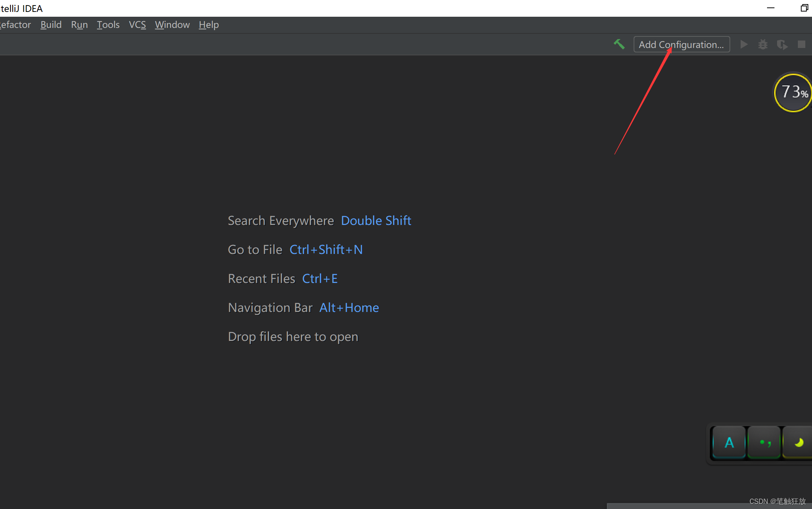812x509 pixels.
Task: Open the Window menu
Action: tap(172, 25)
